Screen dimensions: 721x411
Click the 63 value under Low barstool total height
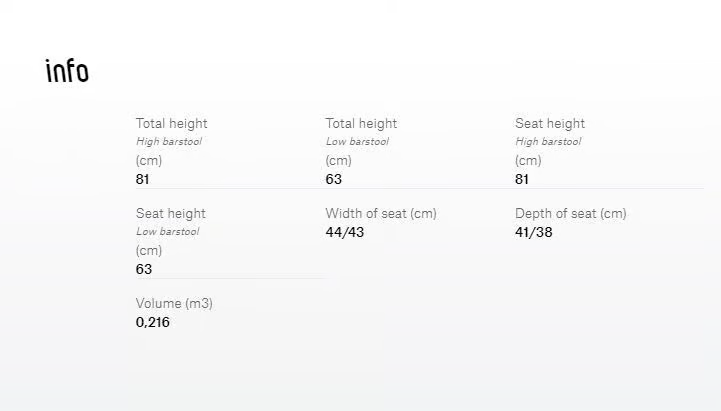click(333, 179)
